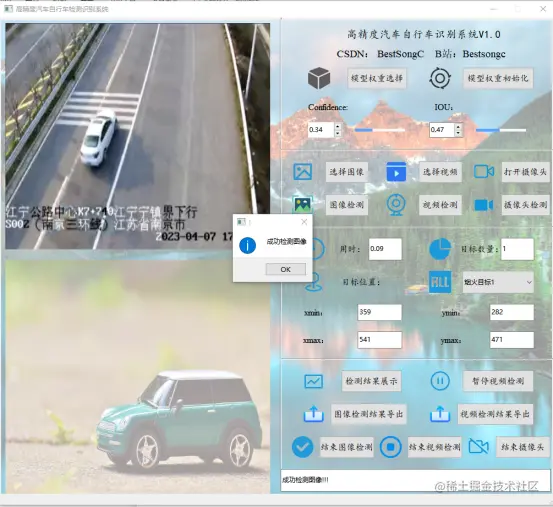Image resolution: width=553 pixels, height=507 pixels.
Task: Click the landscape photo icon beside 图像检测
Action: tap(303, 204)
